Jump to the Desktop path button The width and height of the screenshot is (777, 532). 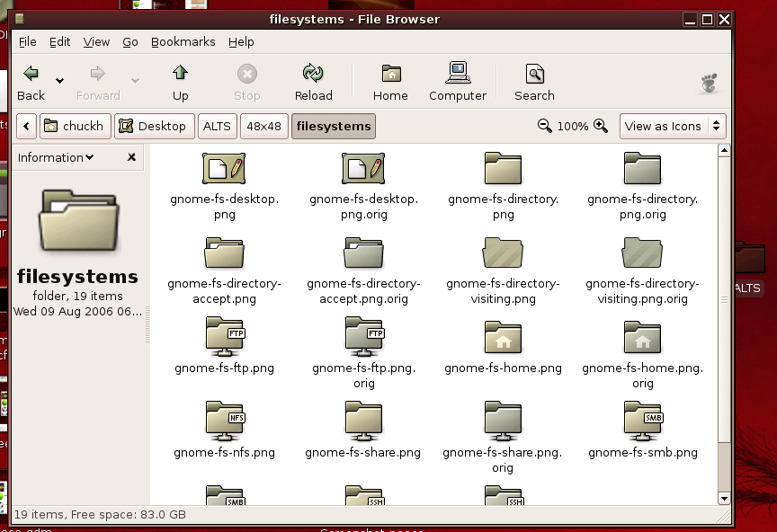pyautogui.click(x=154, y=127)
